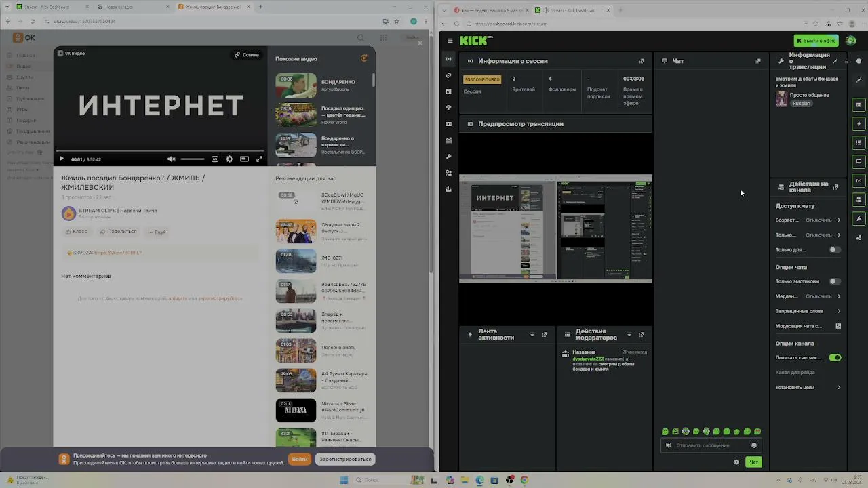The height and width of the screenshot is (488, 868).
Task: Play the video in the OK player
Action: pos(61,159)
